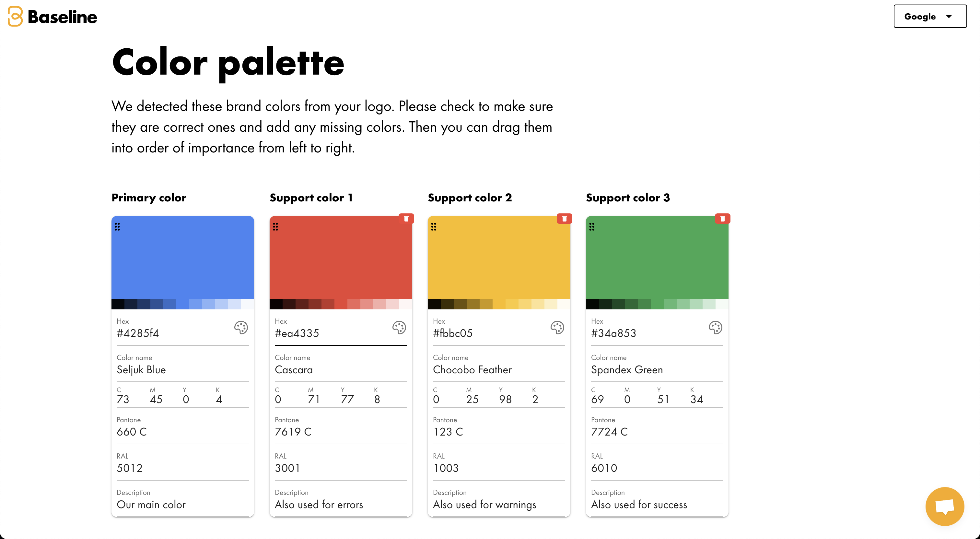Select the darkest shade under green swatch
This screenshot has height=539, width=980.
pyautogui.click(x=592, y=304)
